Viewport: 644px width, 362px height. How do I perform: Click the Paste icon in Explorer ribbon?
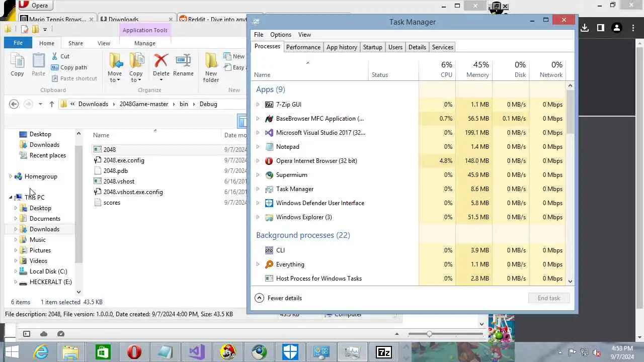[x=39, y=64]
